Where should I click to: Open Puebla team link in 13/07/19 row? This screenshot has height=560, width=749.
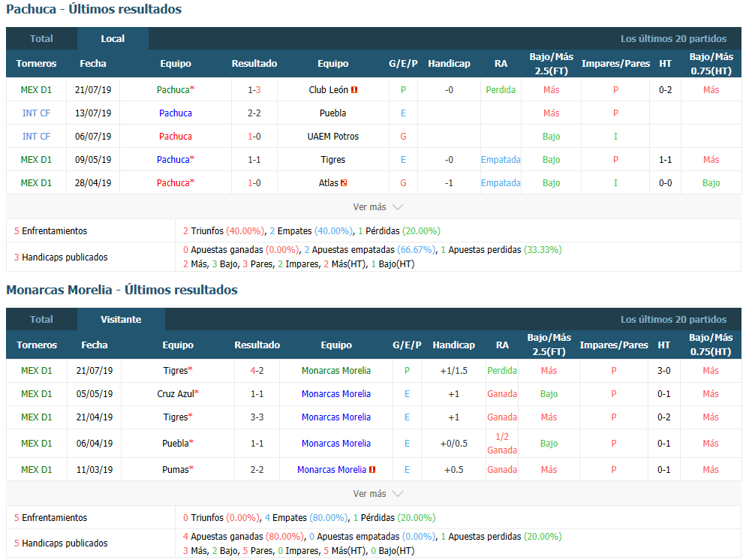pyautogui.click(x=333, y=113)
